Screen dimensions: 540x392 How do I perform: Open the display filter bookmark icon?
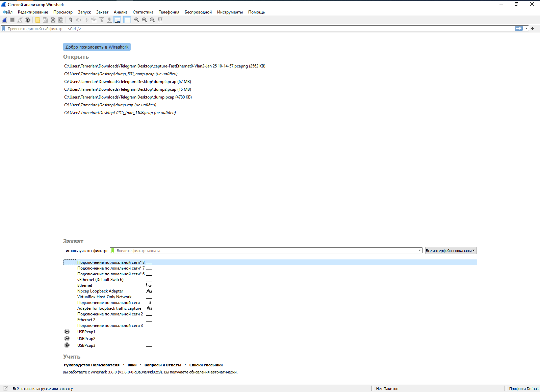[4, 29]
